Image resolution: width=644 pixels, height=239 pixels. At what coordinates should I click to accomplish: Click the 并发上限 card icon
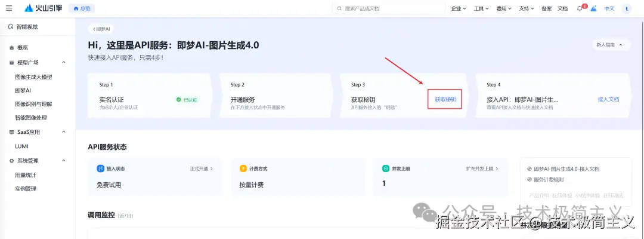pyautogui.click(x=386, y=168)
